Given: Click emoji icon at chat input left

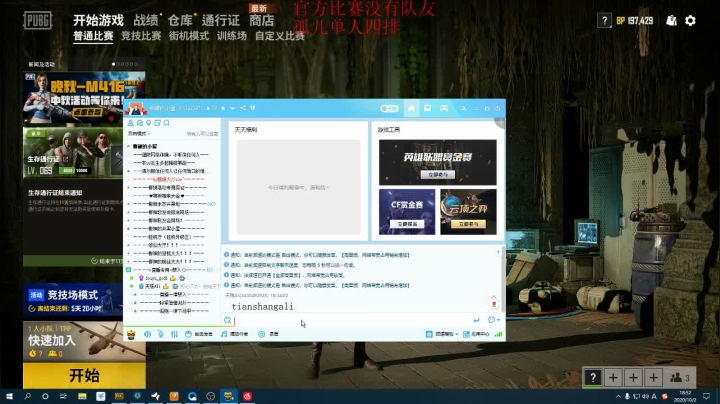Looking at the screenshot, I should 227,320.
